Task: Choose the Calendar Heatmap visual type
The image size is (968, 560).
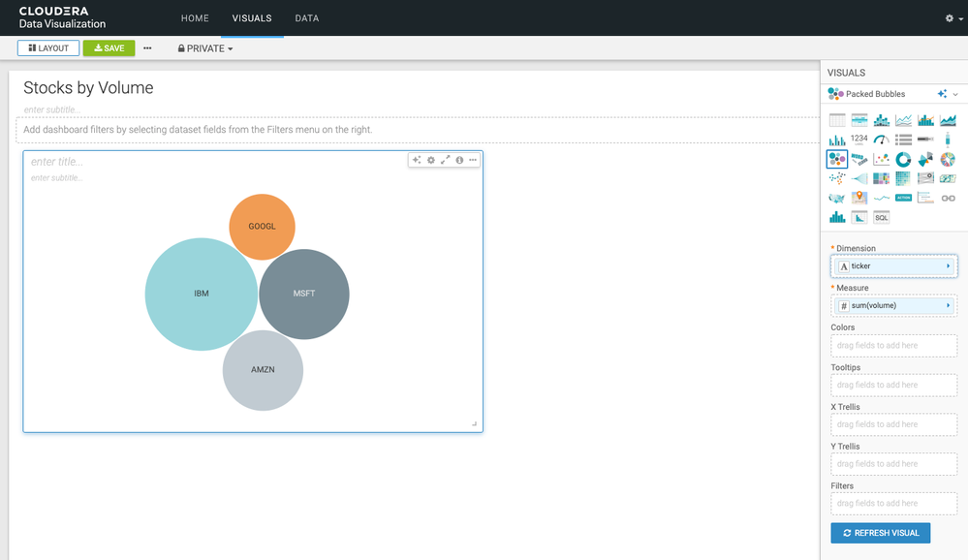Action: 949,179
